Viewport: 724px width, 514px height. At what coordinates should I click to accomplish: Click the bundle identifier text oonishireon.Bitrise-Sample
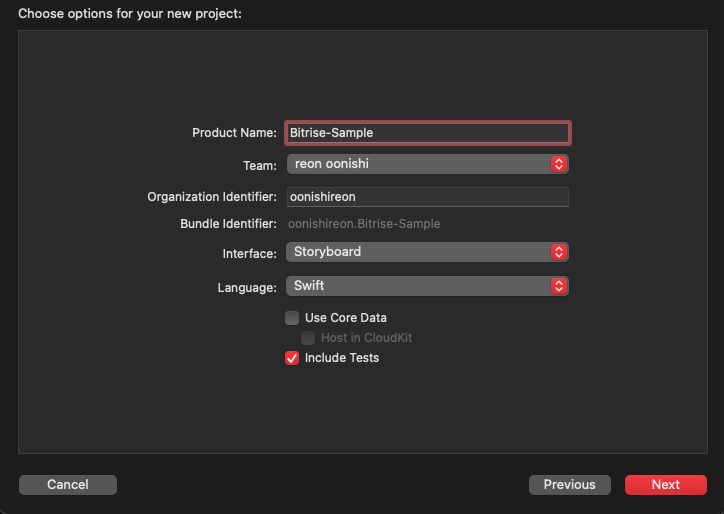(364, 224)
